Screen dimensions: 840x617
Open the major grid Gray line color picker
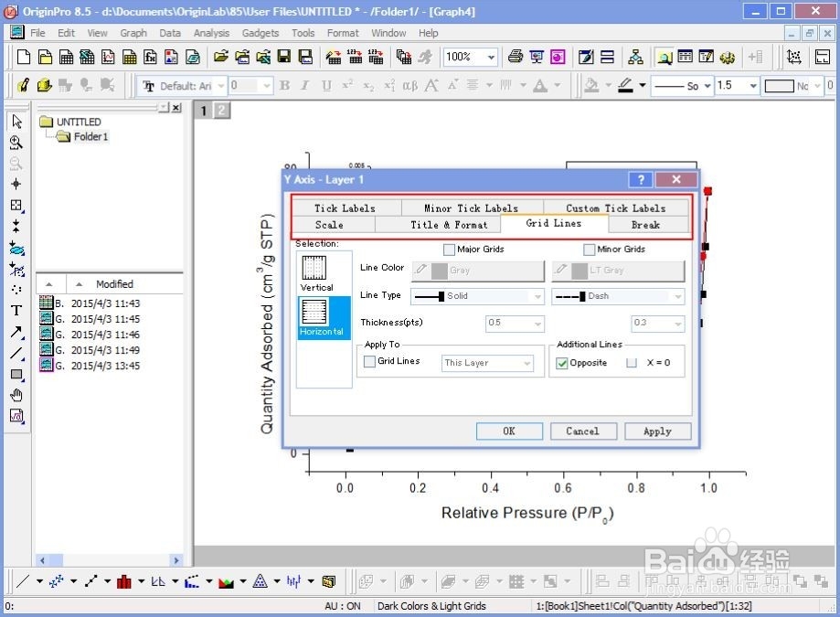pyautogui.click(x=477, y=271)
